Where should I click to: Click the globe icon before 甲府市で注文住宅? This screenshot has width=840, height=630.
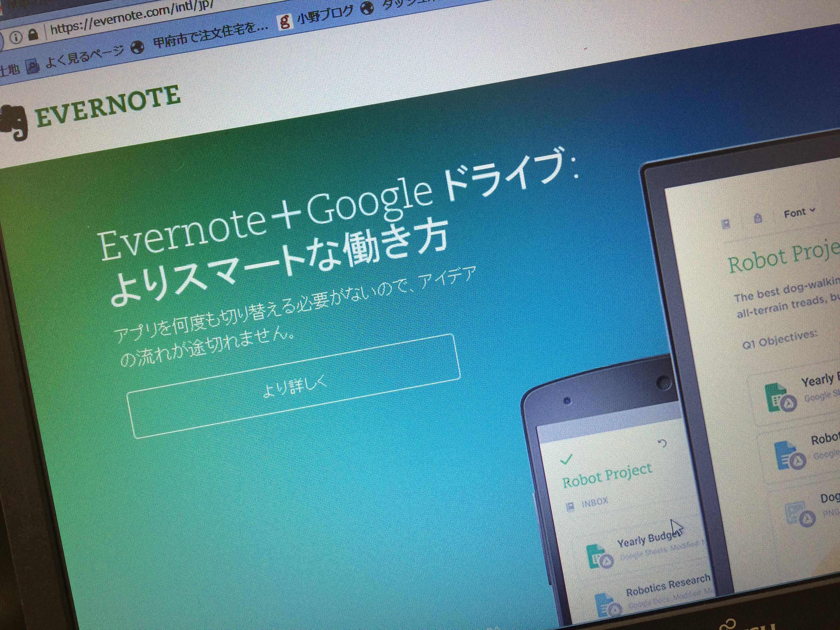pyautogui.click(x=137, y=48)
